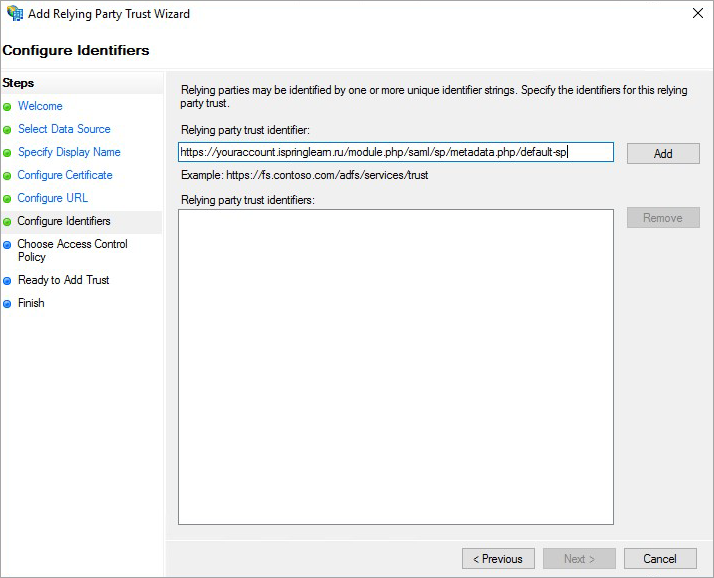Click green bullet beside Welcome step
The height and width of the screenshot is (578, 714).
pos(7,107)
